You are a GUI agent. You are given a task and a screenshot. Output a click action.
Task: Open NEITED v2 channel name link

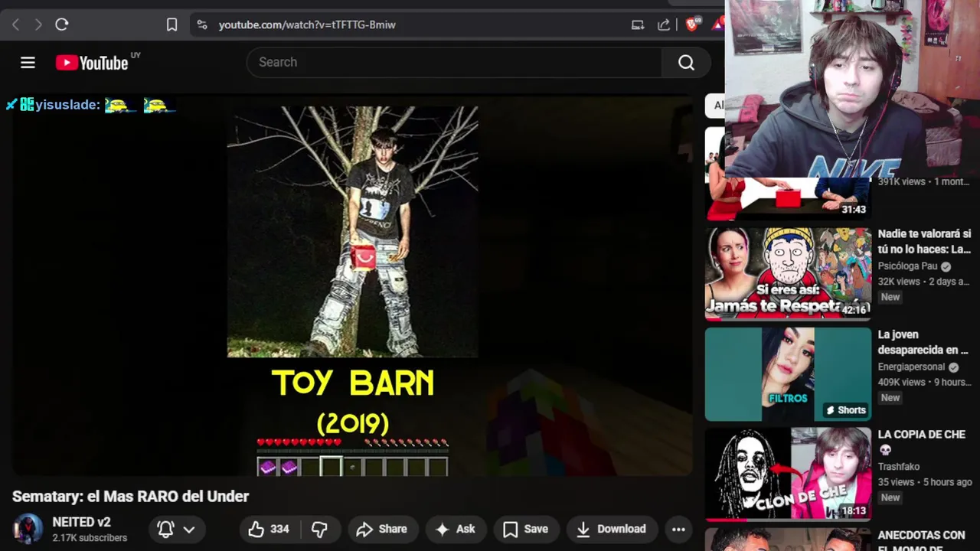[x=81, y=522]
